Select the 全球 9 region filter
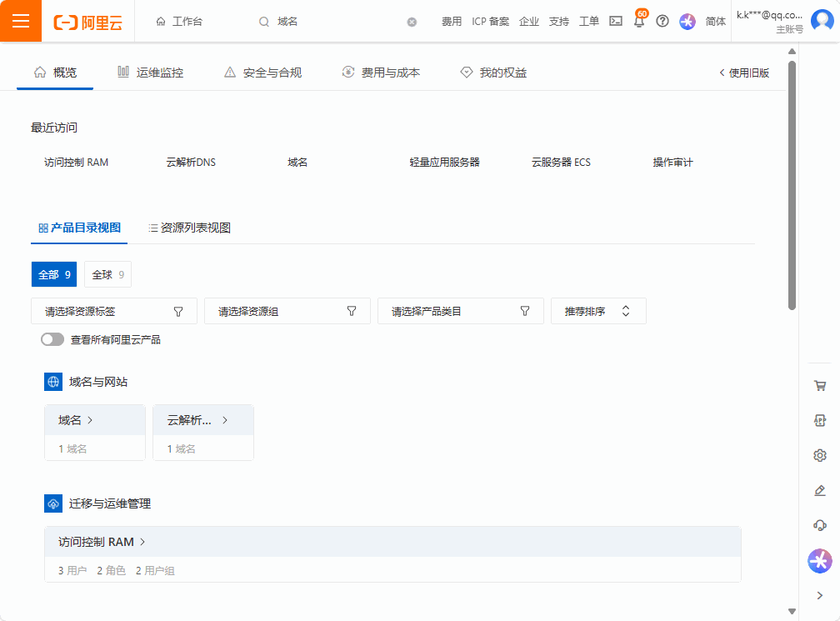This screenshot has width=840, height=621. (x=107, y=274)
